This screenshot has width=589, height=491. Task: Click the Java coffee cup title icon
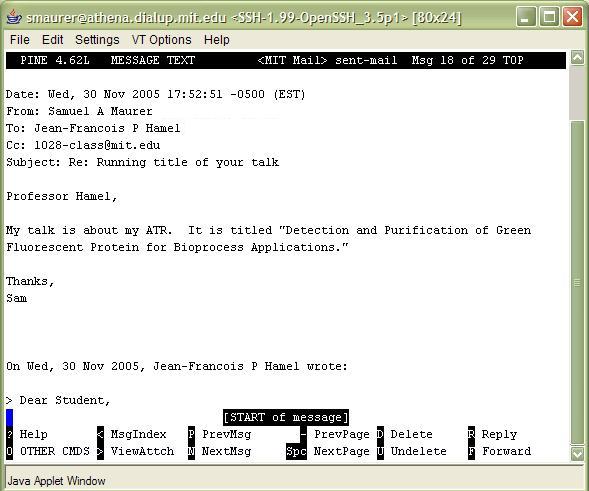[x=14, y=17]
